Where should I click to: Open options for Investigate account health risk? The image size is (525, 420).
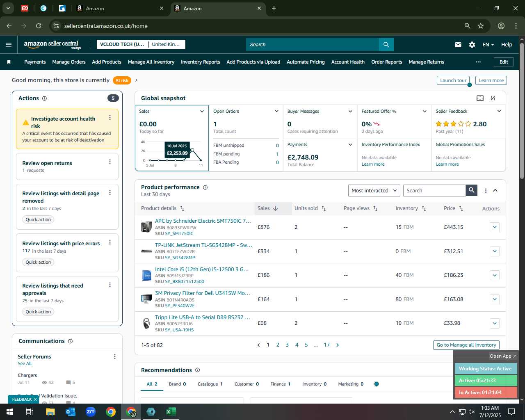[x=110, y=118]
